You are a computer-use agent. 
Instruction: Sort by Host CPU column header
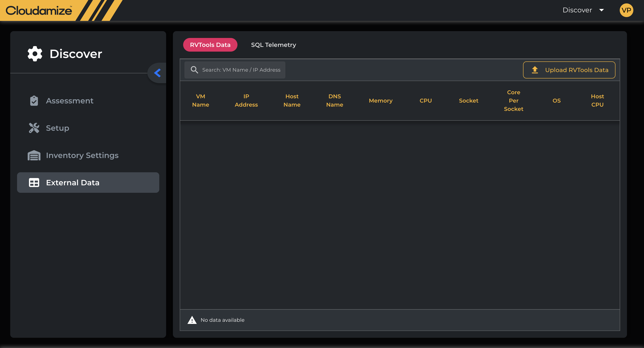[597, 101]
